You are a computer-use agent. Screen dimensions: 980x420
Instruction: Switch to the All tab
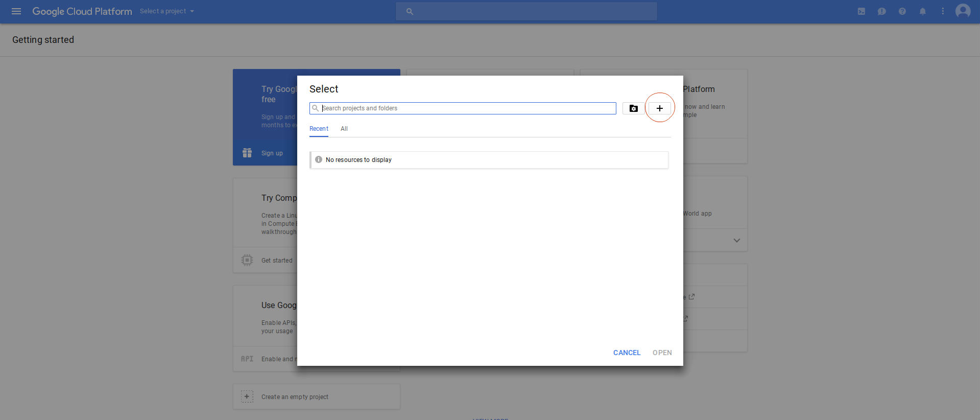[344, 129]
